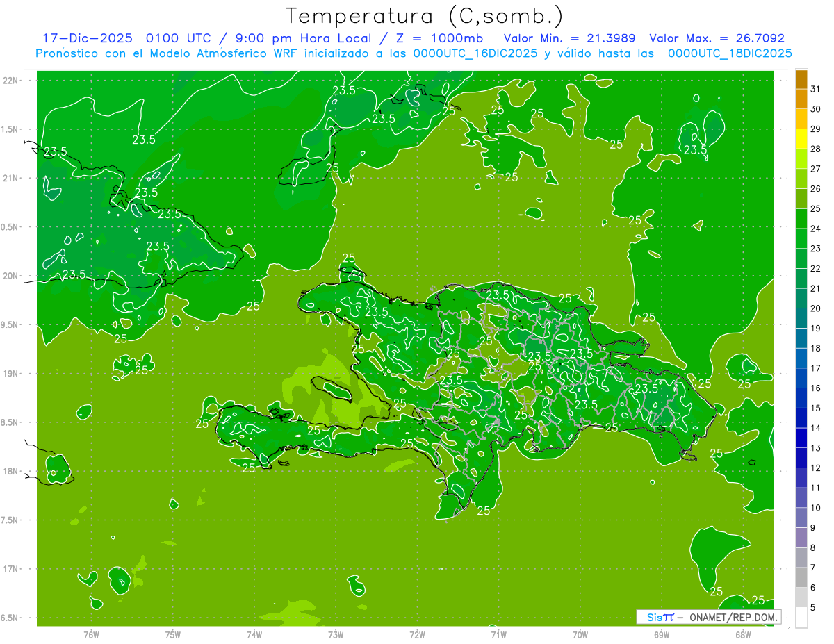This screenshot has width=834, height=644.
Task: Click the "17N" latitude axis label
Action: coord(11,570)
